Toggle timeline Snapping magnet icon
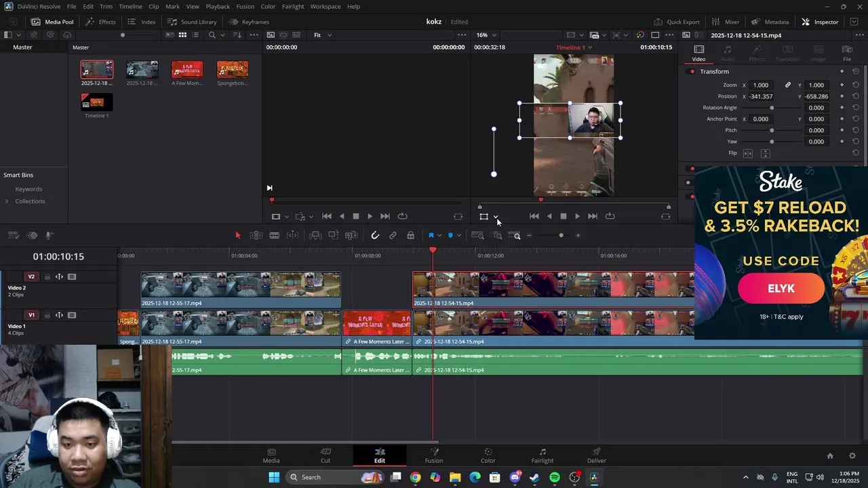The width and height of the screenshot is (868, 488). tap(375, 235)
